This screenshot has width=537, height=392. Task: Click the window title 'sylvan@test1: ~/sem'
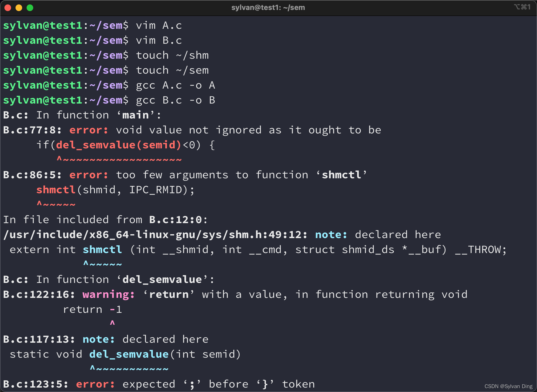pyautogui.click(x=268, y=7)
